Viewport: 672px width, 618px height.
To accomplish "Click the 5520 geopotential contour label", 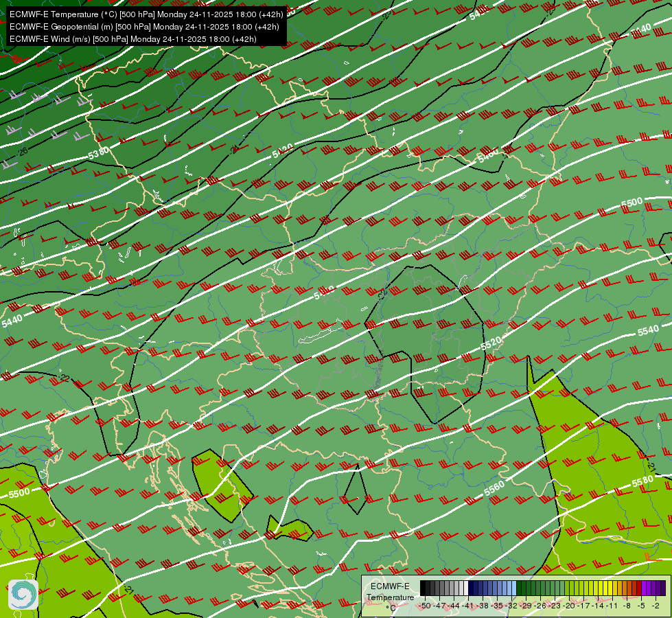I will coord(491,343).
